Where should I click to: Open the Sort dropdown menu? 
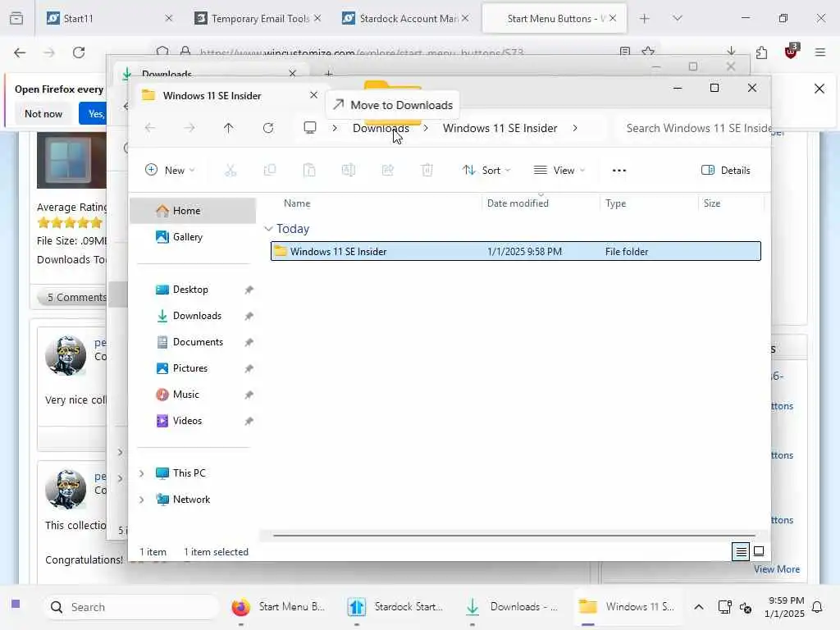coord(486,171)
